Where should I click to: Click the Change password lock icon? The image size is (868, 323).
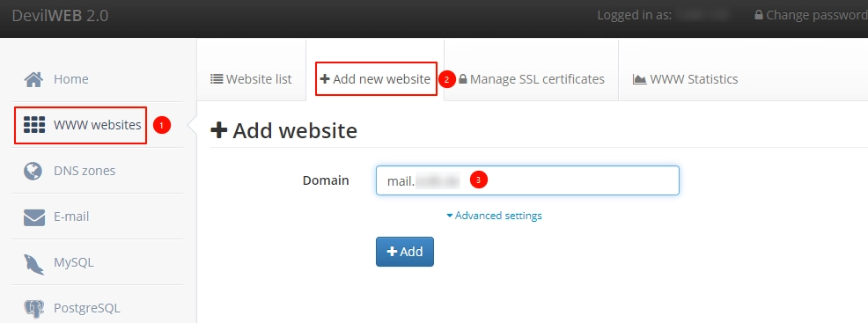[x=758, y=15]
